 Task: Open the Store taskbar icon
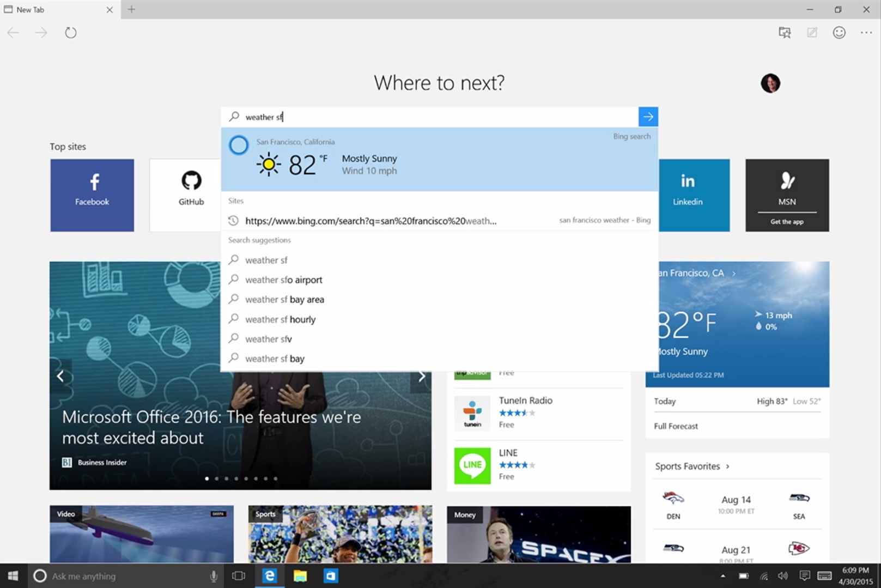coord(331,576)
